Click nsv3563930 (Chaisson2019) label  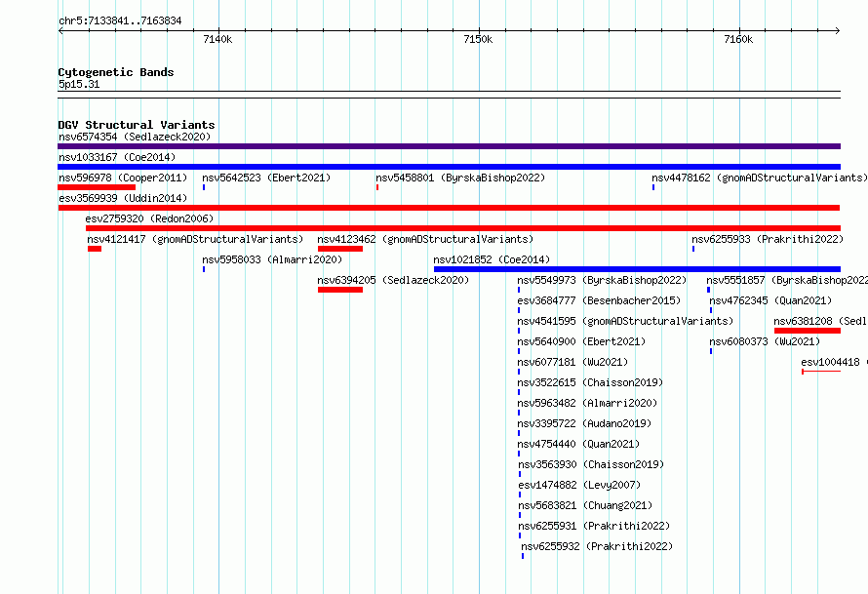pos(591,464)
